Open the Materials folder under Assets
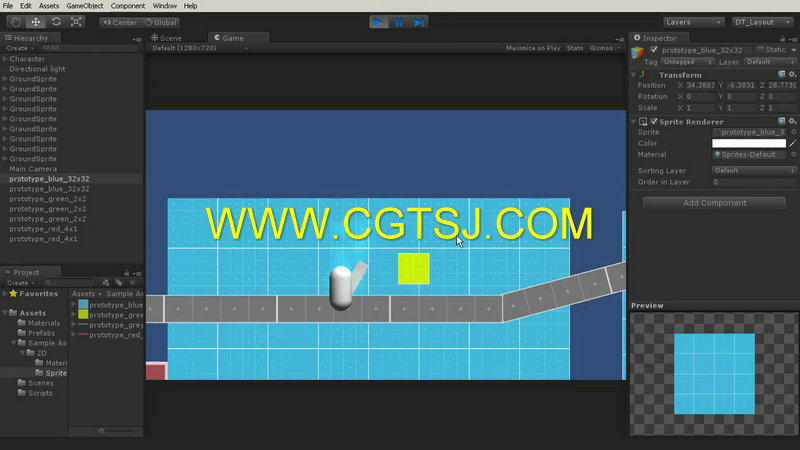 [x=39, y=323]
